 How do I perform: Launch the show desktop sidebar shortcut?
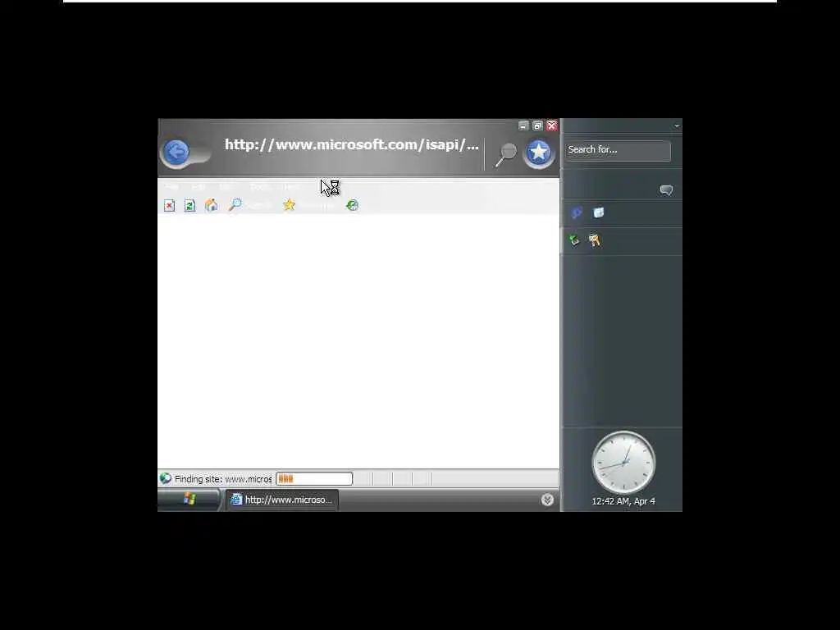[598, 212]
